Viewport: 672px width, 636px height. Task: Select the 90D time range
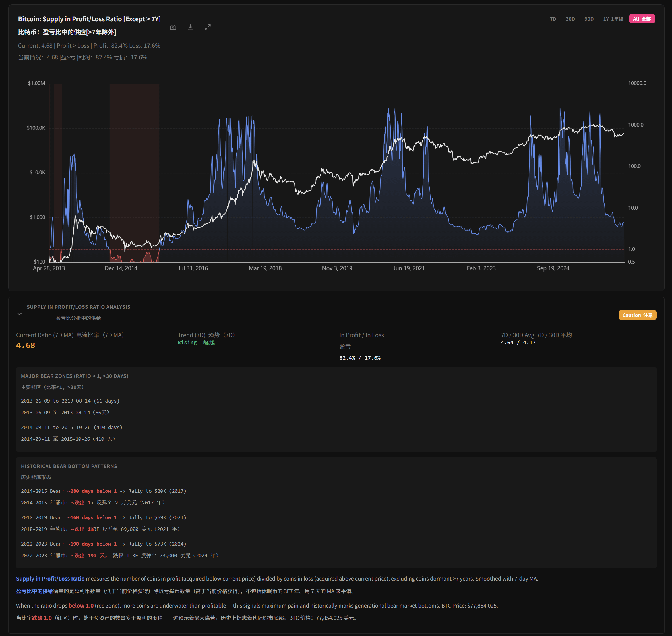[589, 19]
